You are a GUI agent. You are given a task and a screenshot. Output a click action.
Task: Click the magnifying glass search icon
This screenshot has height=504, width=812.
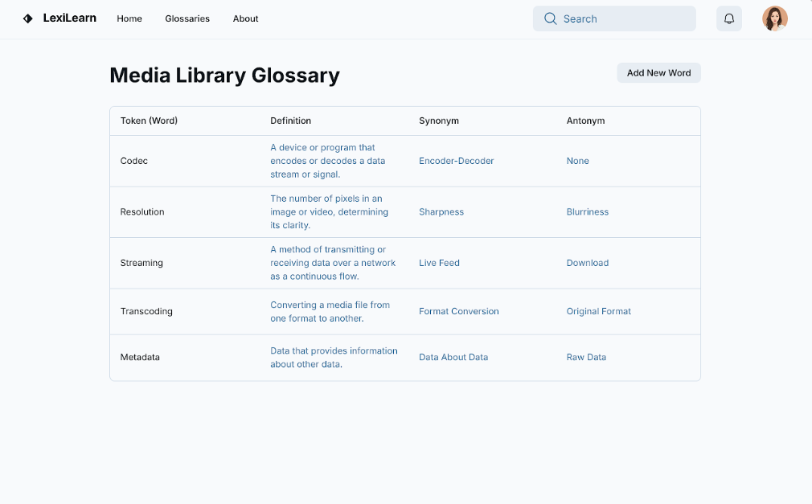(x=551, y=18)
